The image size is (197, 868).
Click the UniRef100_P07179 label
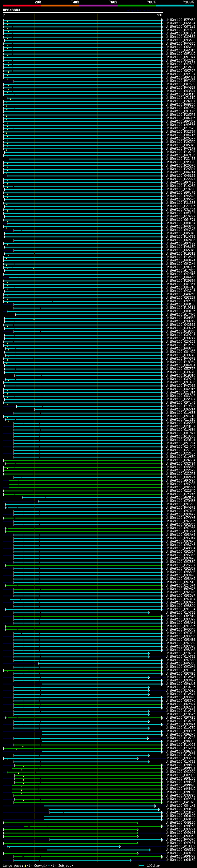180,149
